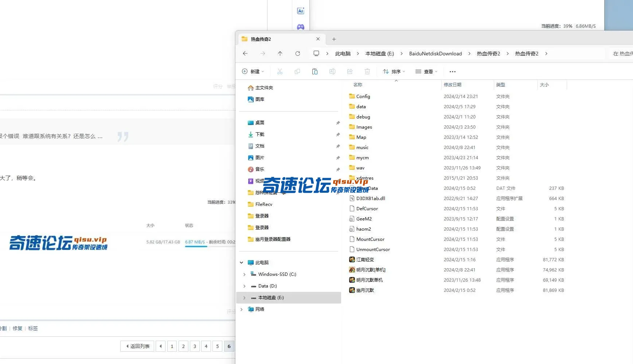Open the three-dot See more menu
The image size is (633, 364).
point(453,72)
